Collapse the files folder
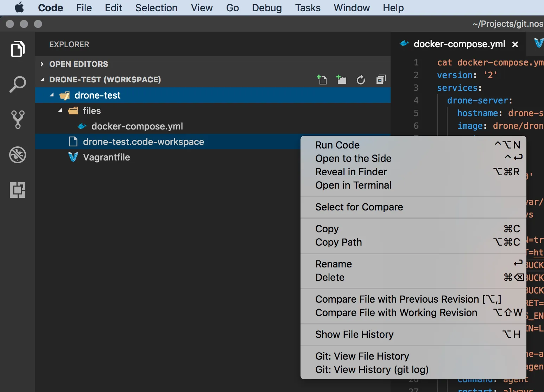 [60, 111]
